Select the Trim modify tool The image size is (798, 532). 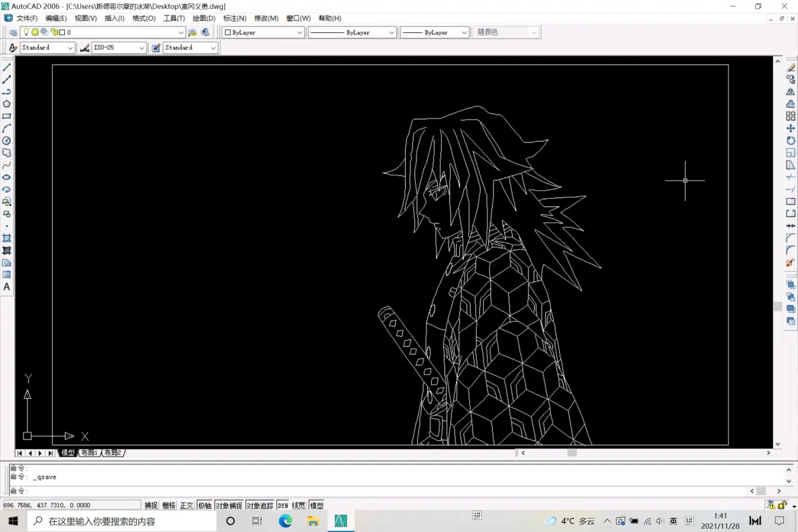[x=791, y=177]
